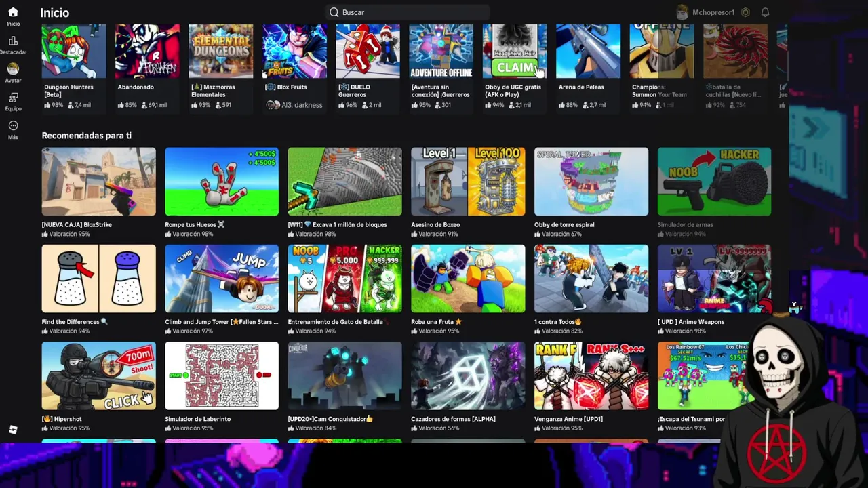Click 'Valoración 67%' under Obby de torre espiral
Screen dimensions: 868x488
click(x=558, y=234)
